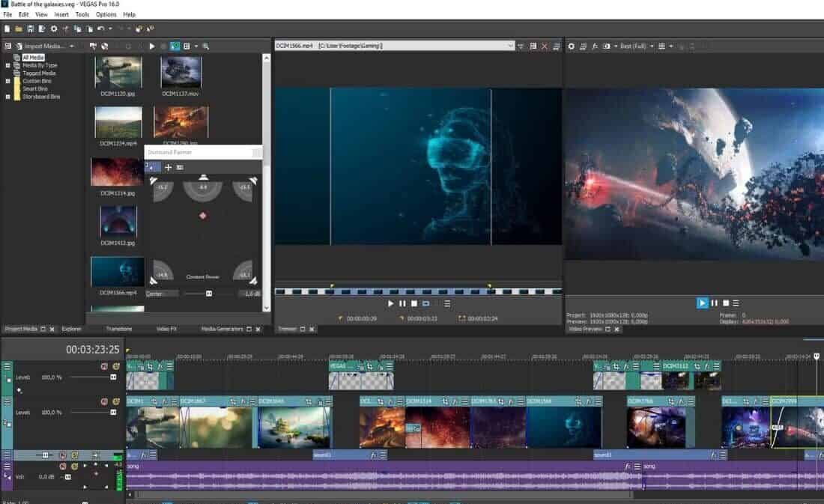Click the timeline timecode 00:03:23:25 display
The image size is (824, 504).
tap(92, 350)
